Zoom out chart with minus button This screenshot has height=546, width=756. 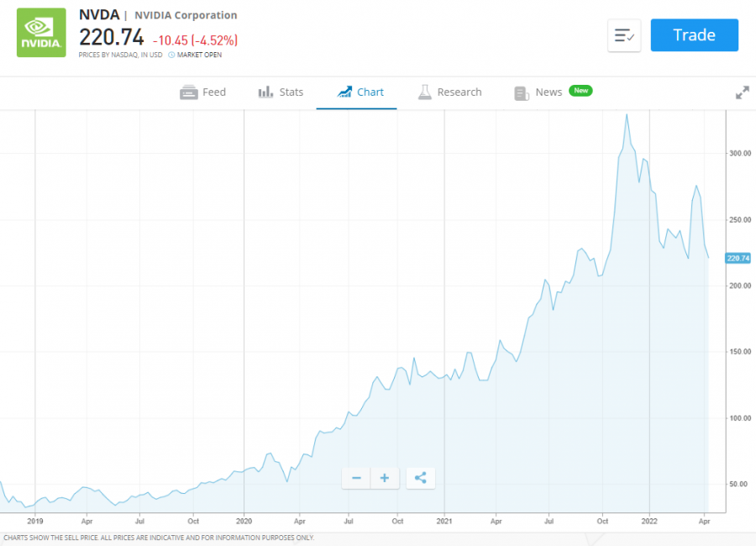point(356,478)
